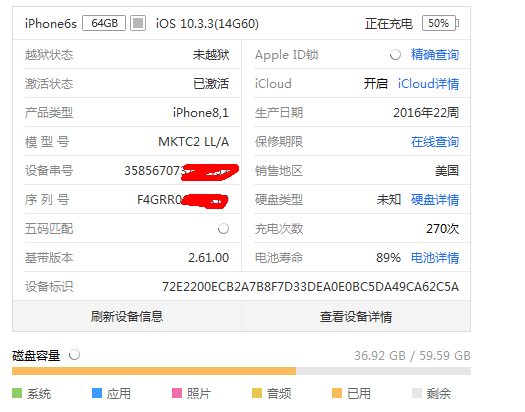
Task: Click the green 系统 legend swatch
Action: point(17,393)
